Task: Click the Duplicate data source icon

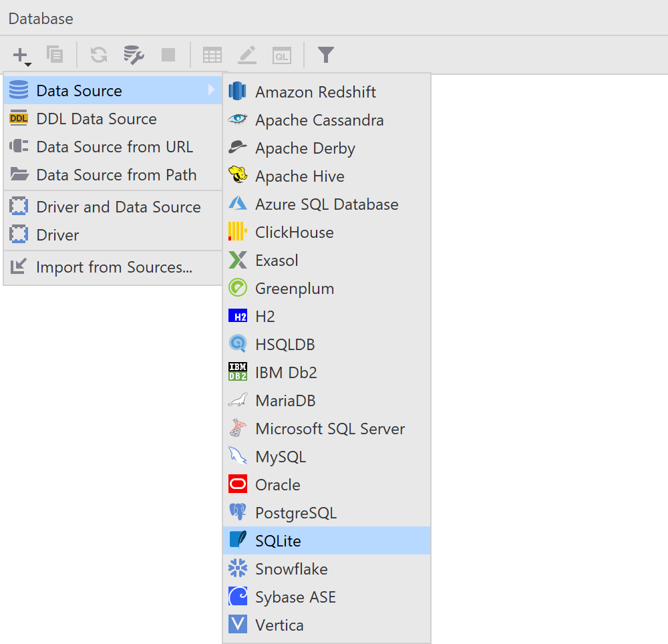Action: point(55,55)
